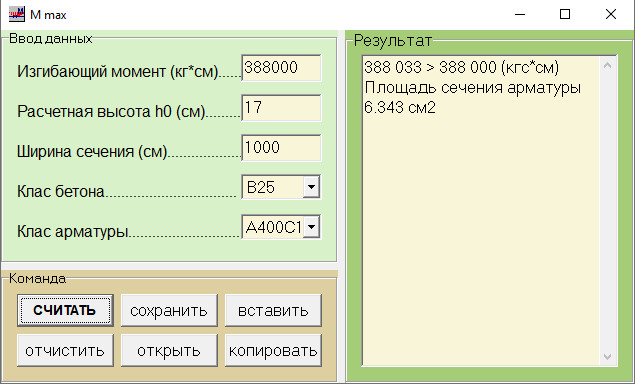Click the result scrollbar down arrow
635x384 pixels.
(x=607, y=356)
